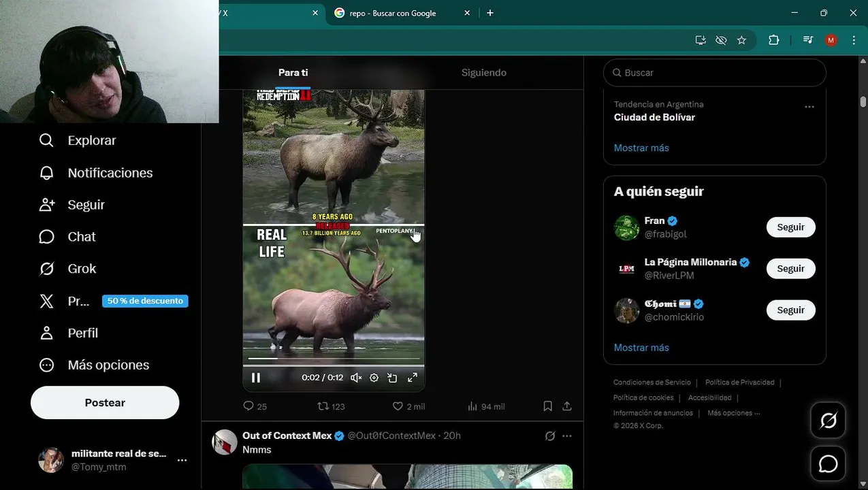Close the repo Google search tab
The image size is (868, 490).
point(467,13)
